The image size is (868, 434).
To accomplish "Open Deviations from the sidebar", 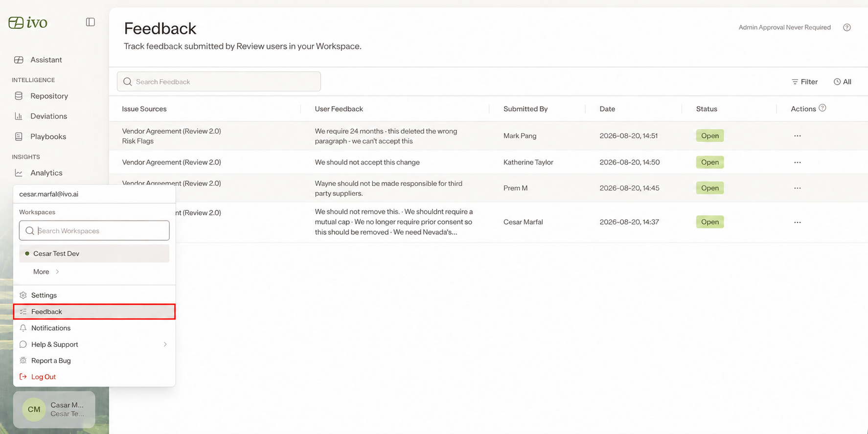I will (x=48, y=116).
